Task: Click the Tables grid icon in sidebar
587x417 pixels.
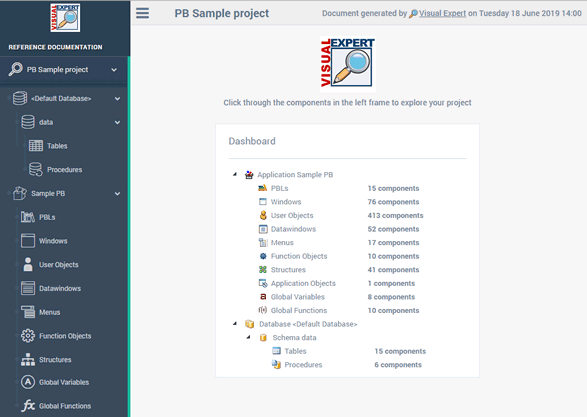Action: tap(36, 146)
